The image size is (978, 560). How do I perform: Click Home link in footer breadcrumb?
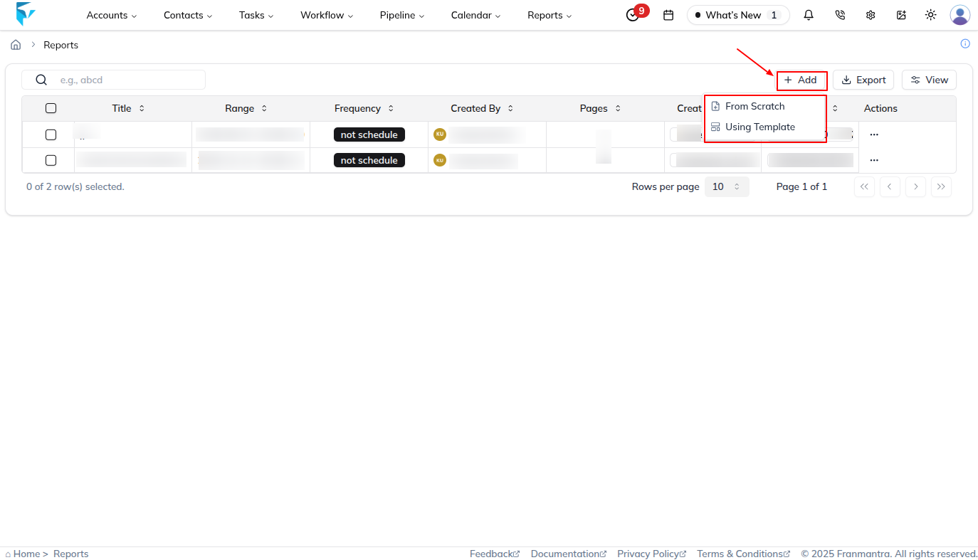coord(26,554)
